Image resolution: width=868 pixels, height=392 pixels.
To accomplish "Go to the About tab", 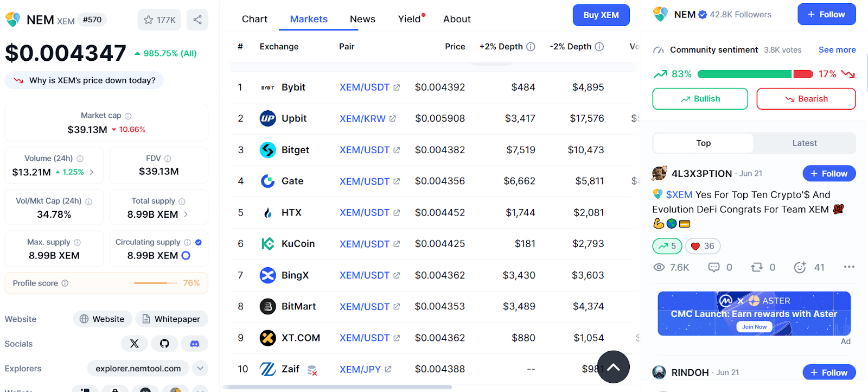I will pyautogui.click(x=457, y=19).
